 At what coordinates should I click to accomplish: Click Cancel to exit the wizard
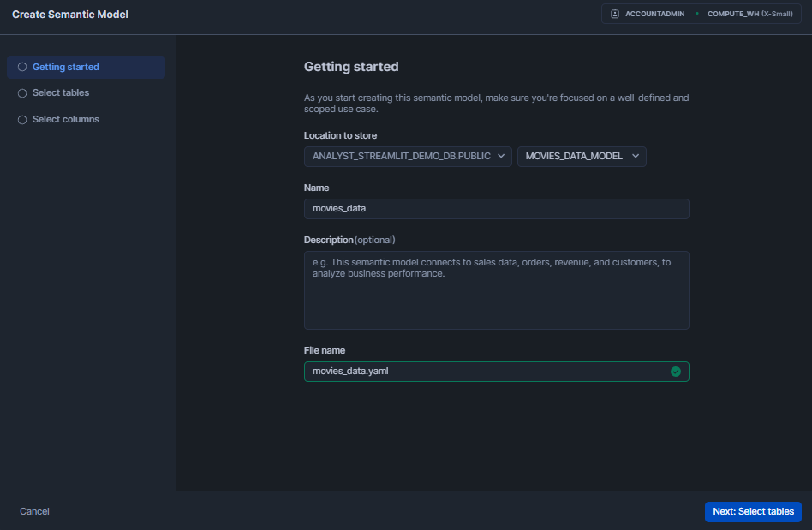(34, 511)
